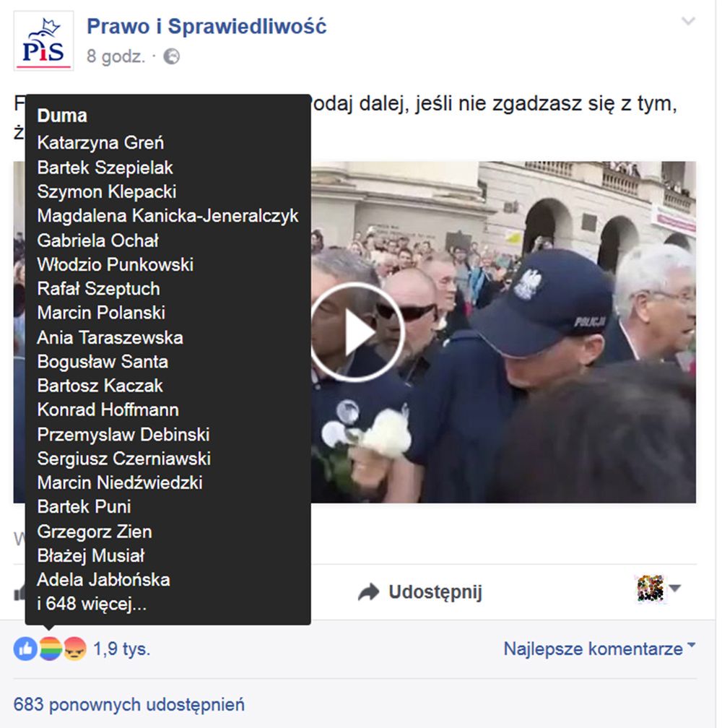Click the Udostępnij share arrow icon
This screenshot has width=722, height=728.
[x=369, y=592]
